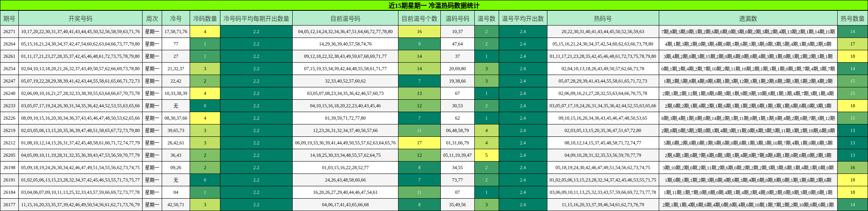Image resolution: width=868 pixels, height=211 pixels.
Task: Click the 热码号 column header
Action: coord(603,18)
